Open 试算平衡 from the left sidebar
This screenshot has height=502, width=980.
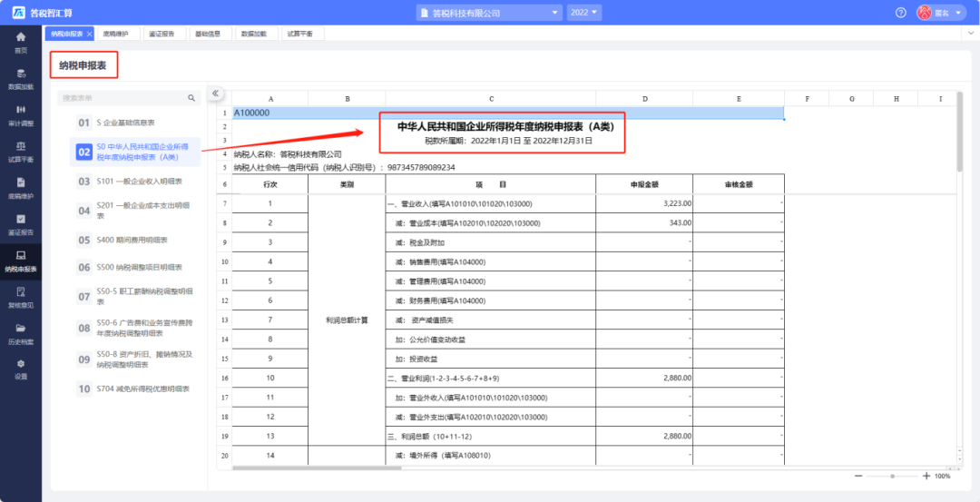21,152
